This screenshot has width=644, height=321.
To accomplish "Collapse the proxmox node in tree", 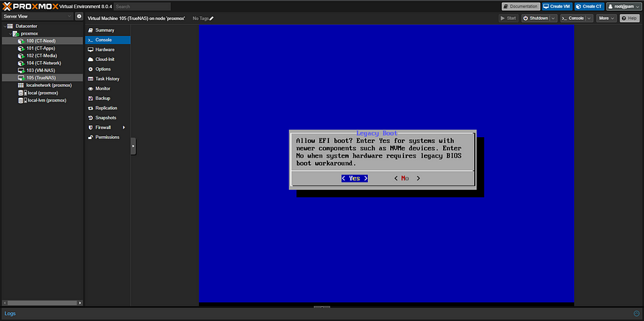I will pyautogui.click(x=10, y=34).
